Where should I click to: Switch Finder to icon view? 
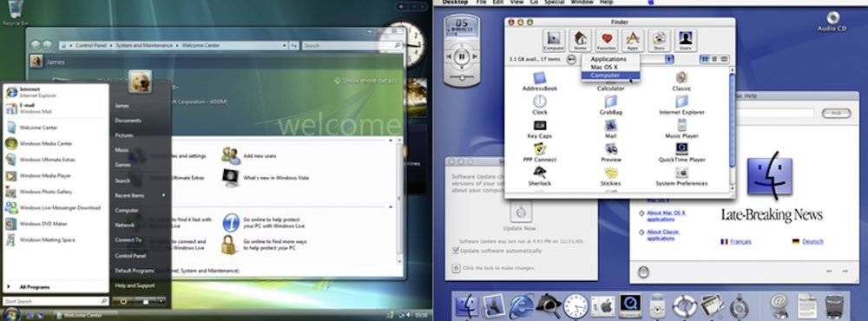[704, 59]
